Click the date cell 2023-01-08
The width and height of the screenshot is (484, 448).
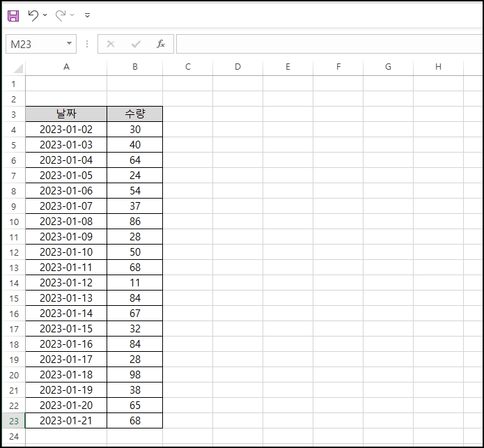pos(66,222)
